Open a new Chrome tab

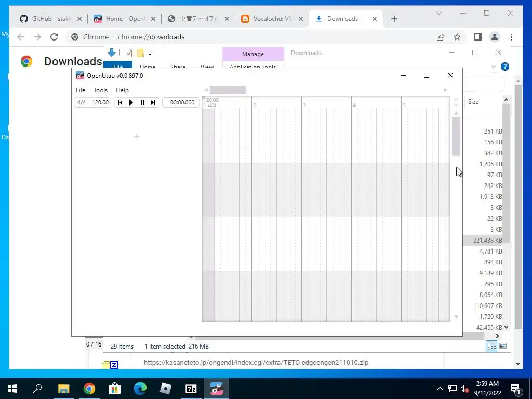pos(394,19)
